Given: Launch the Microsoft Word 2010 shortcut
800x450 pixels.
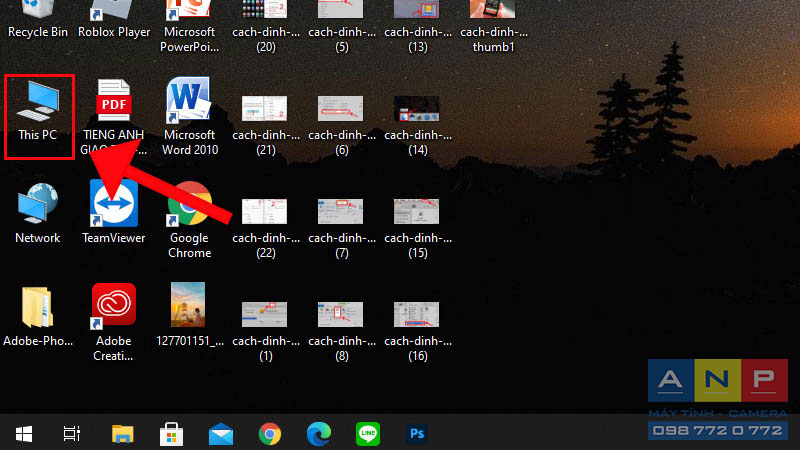Looking at the screenshot, I should [x=189, y=117].
